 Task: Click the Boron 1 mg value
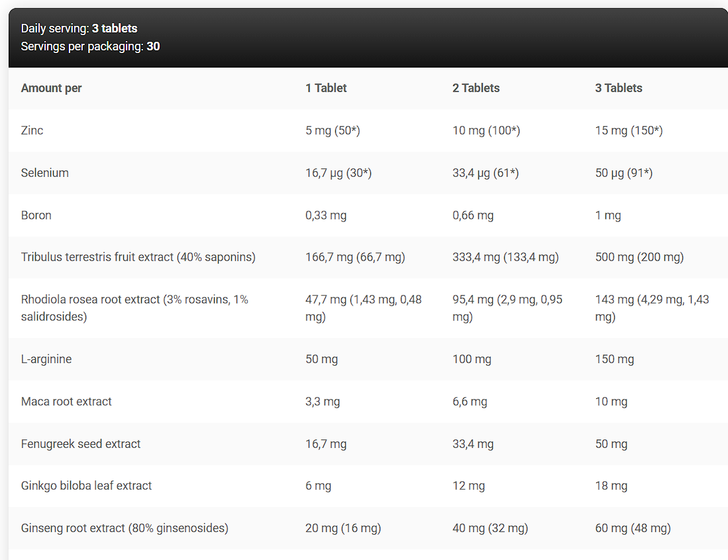click(x=608, y=215)
